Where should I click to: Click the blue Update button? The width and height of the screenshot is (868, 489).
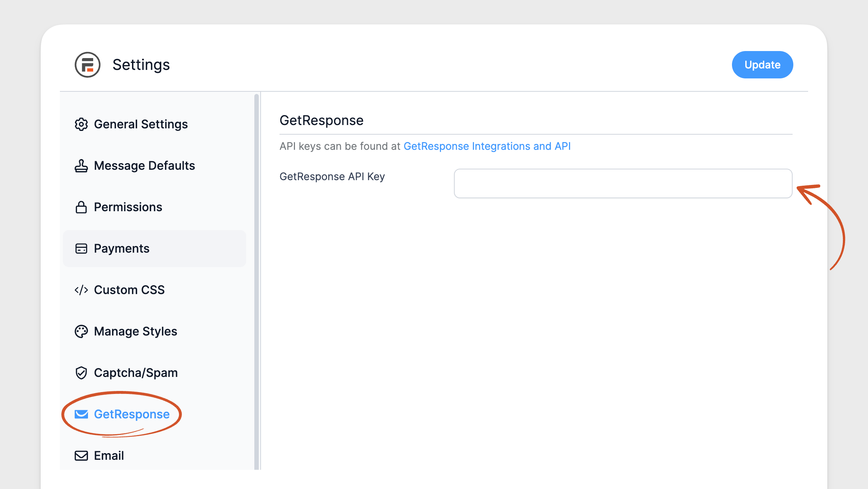762,65
